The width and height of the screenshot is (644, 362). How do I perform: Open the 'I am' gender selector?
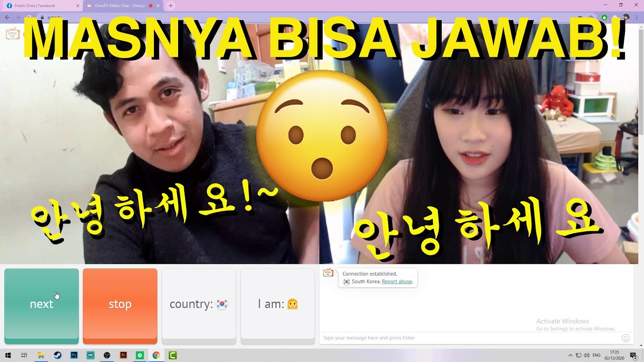(x=278, y=305)
